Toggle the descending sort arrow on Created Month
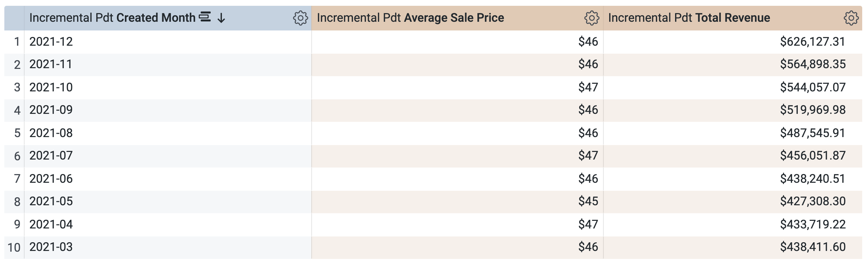Image resolution: width=868 pixels, height=264 pixels. [x=221, y=18]
